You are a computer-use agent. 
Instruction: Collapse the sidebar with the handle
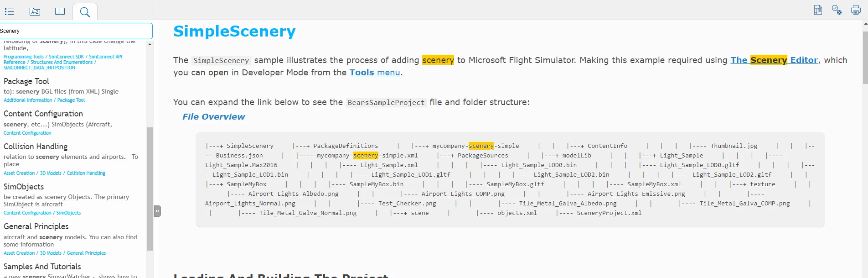(x=157, y=211)
